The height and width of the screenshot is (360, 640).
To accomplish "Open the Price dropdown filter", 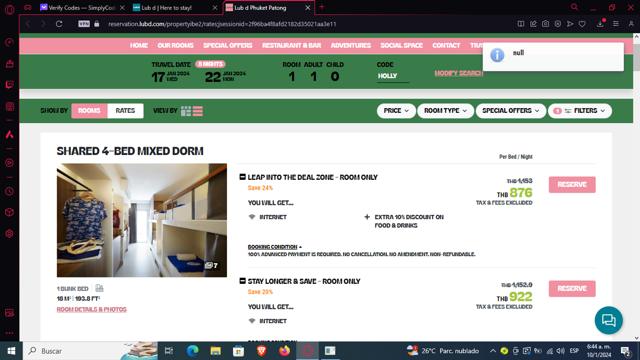I will [396, 111].
